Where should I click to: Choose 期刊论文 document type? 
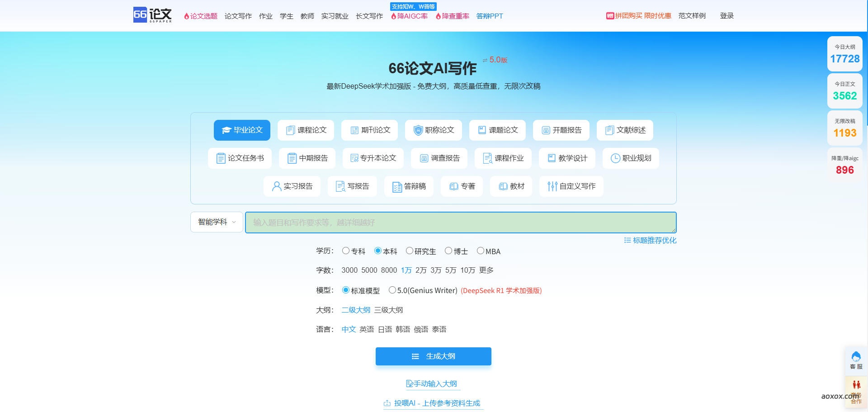pyautogui.click(x=369, y=130)
